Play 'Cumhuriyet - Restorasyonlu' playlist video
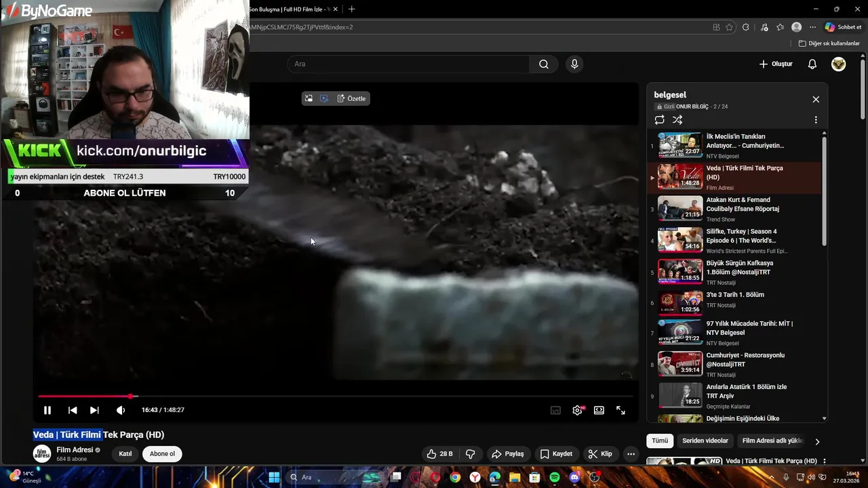Screen dimensions: 868x488 (x=734, y=364)
